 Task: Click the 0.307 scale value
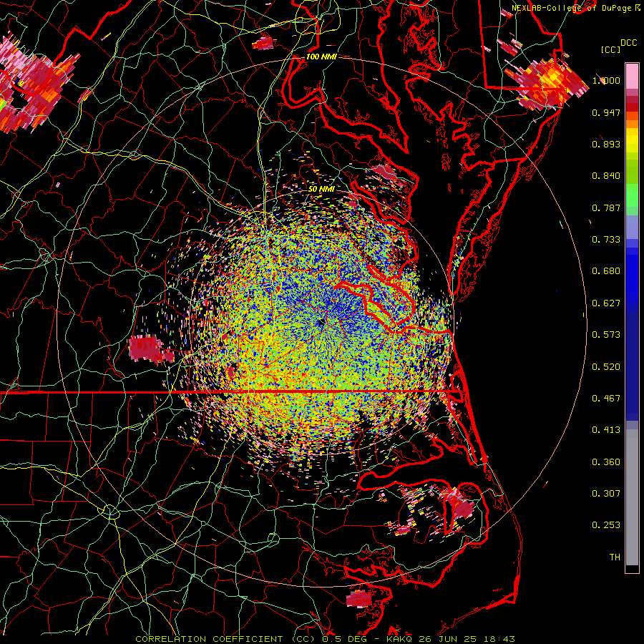(x=606, y=494)
